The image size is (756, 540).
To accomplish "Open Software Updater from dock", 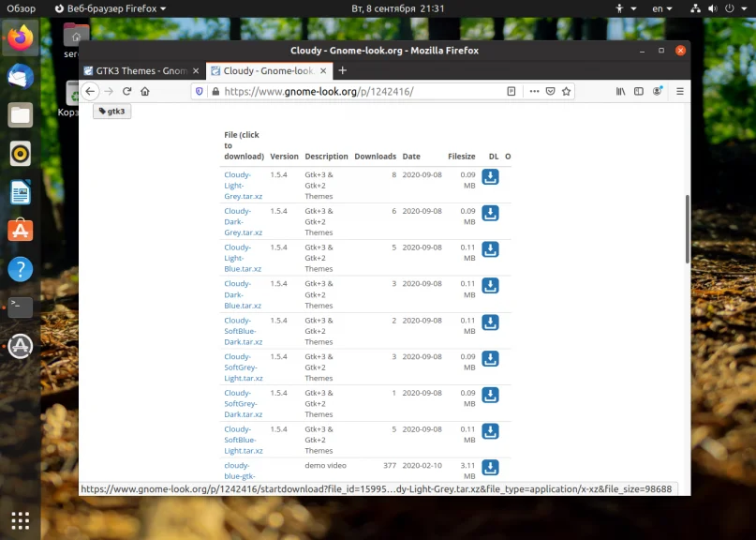I will [21, 346].
